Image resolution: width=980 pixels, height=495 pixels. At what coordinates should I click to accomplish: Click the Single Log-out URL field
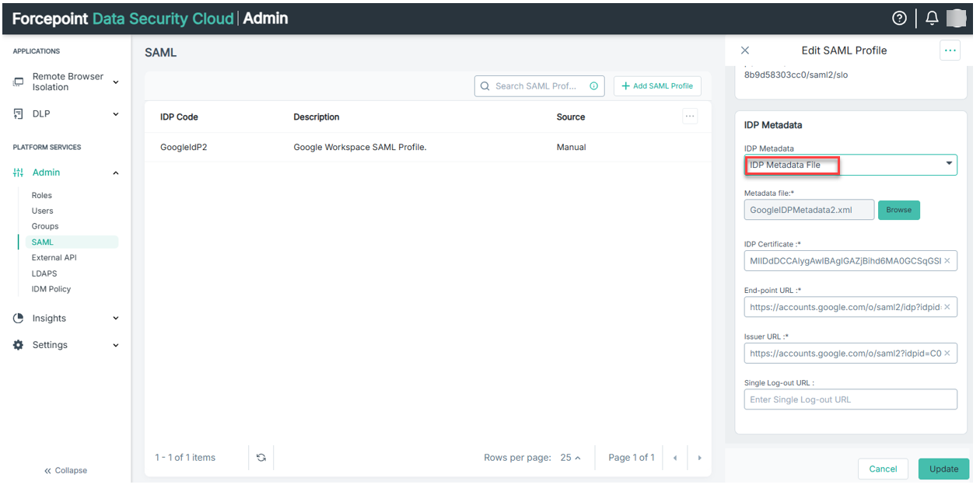click(850, 399)
